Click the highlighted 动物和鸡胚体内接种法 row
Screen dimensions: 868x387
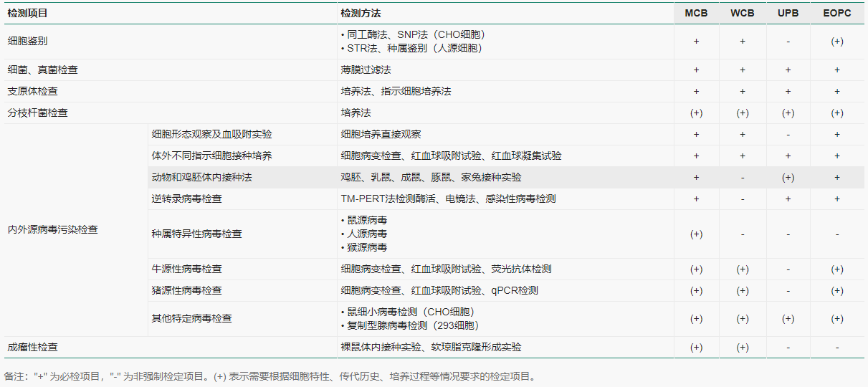[x=201, y=178]
